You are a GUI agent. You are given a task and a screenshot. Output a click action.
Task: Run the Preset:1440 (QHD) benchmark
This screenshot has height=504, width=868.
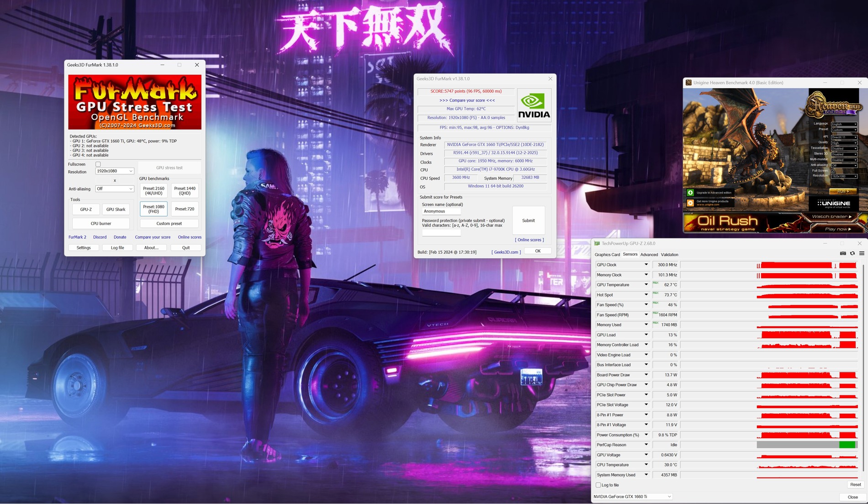[185, 191]
